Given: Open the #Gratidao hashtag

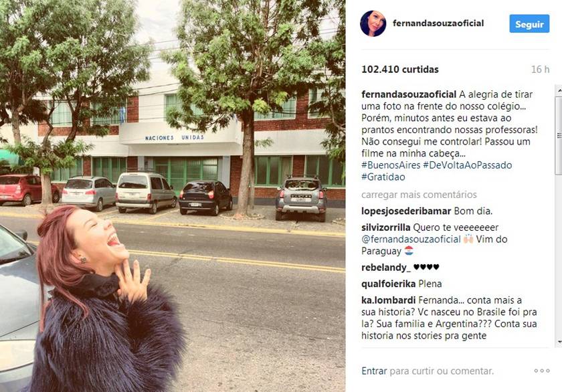Looking at the screenshot, I should 383,177.
